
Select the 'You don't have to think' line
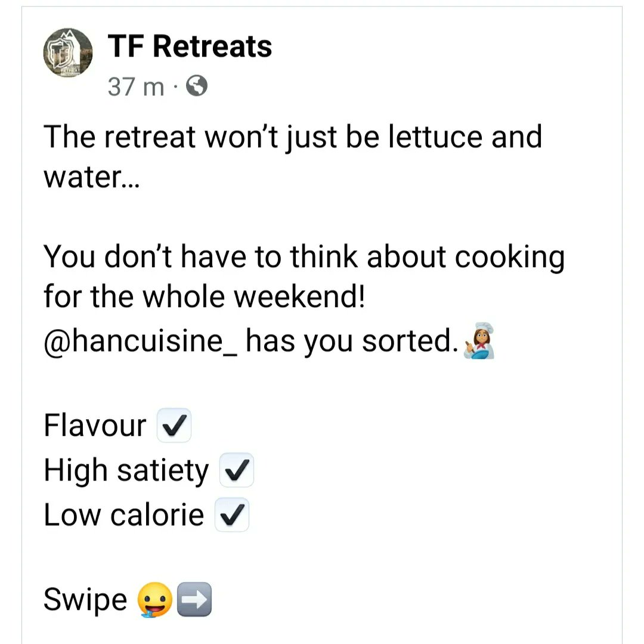tap(304, 257)
